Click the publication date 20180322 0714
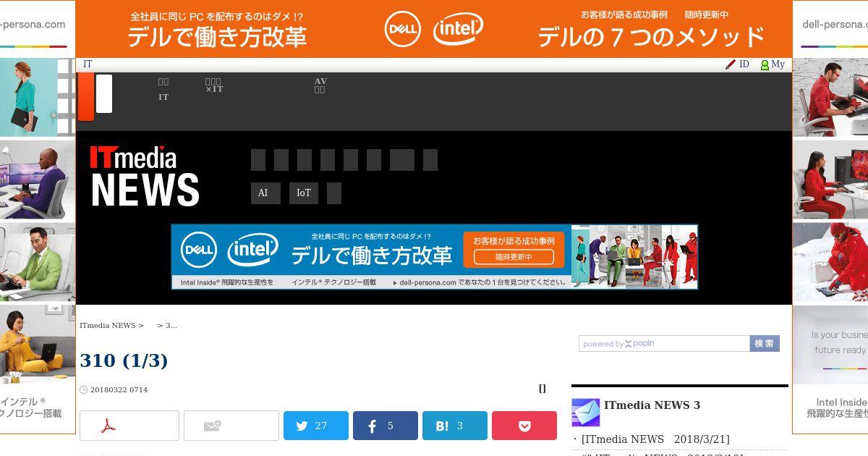This screenshot has width=868, height=456. click(119, 390)
